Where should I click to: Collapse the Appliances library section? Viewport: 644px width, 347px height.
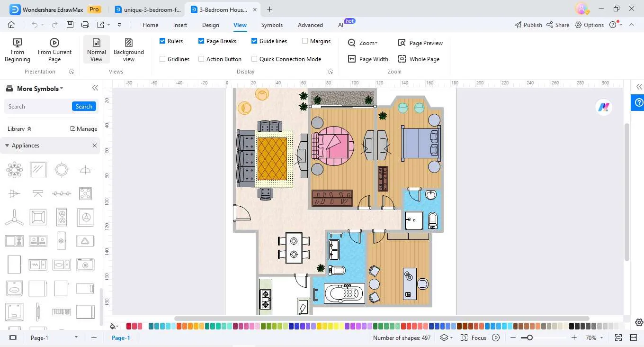click(7, 146)
